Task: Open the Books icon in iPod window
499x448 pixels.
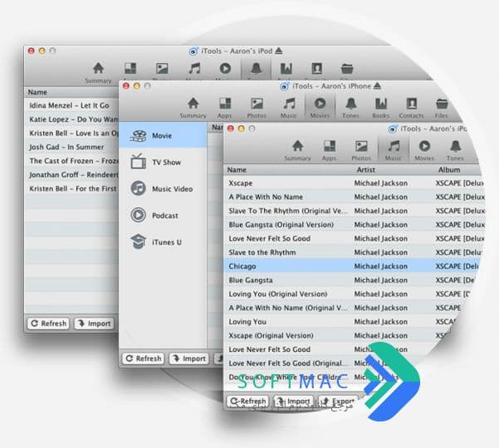Action: click(x=286, y=69)
